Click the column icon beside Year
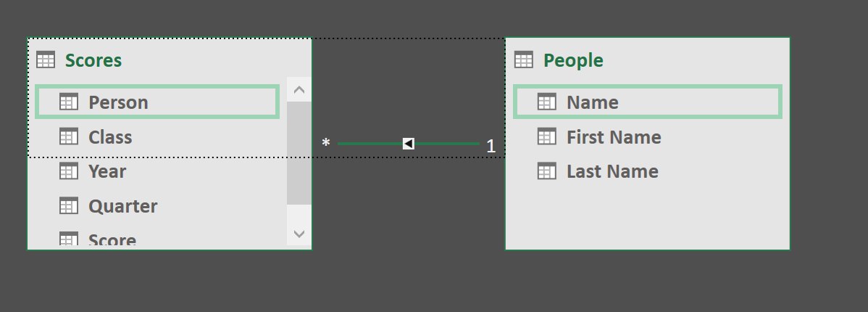The image size is (868, 312). [69, 171]
